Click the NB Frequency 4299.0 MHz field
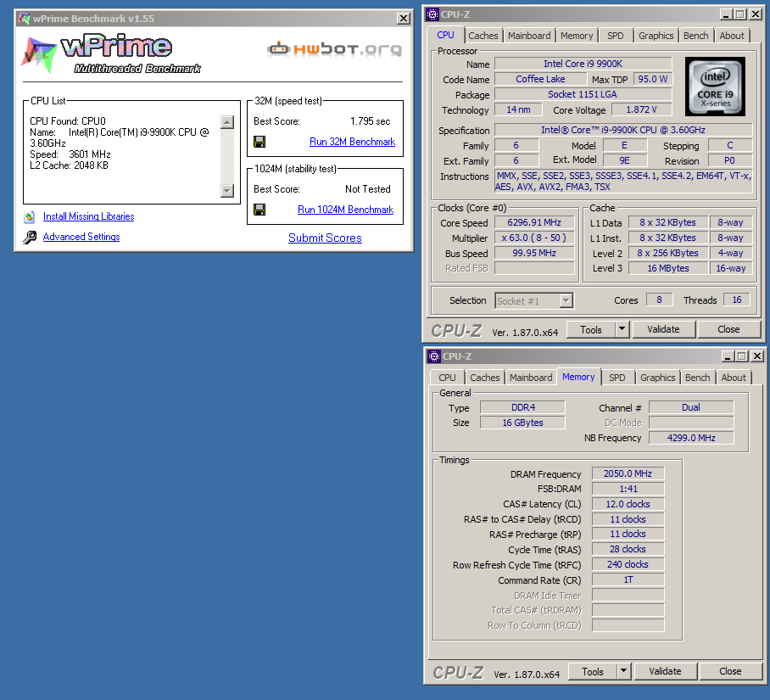Image resolution: width=770 pixels, height=700 pixels. pyautogui.click(x=691, y=438)
